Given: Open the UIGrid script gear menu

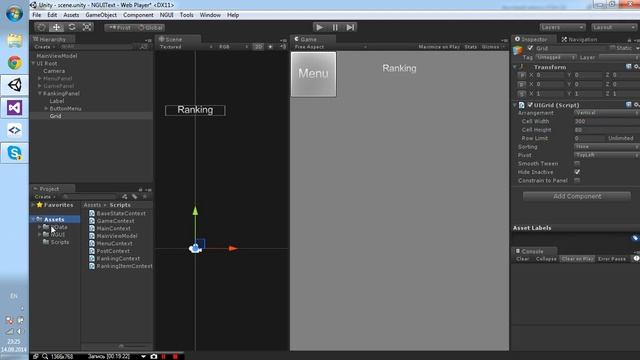Looking at the screenshot, I should tap(636, 105).
